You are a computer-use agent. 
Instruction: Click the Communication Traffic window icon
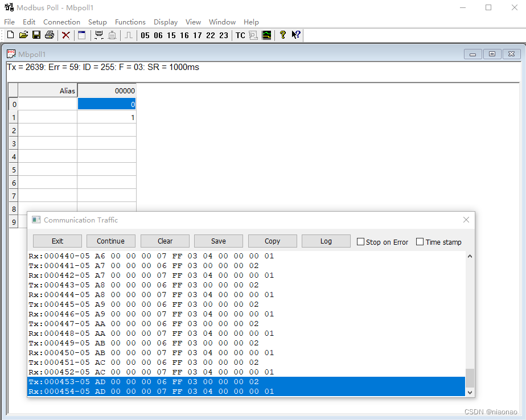36,220
